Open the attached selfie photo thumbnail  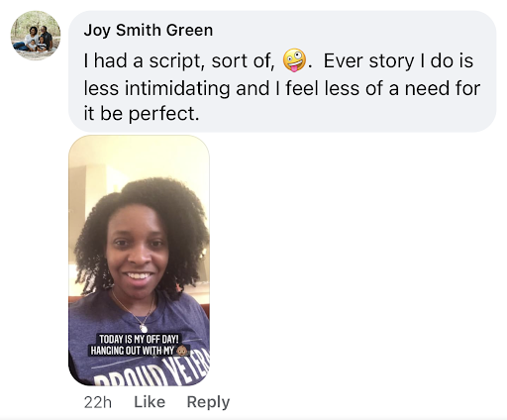point(139,261)
